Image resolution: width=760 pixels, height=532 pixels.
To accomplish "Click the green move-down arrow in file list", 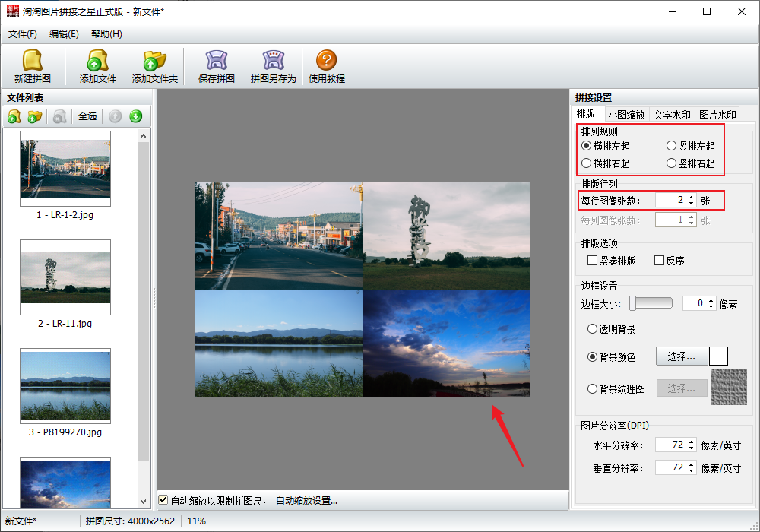I will click(x=135, y=116).
